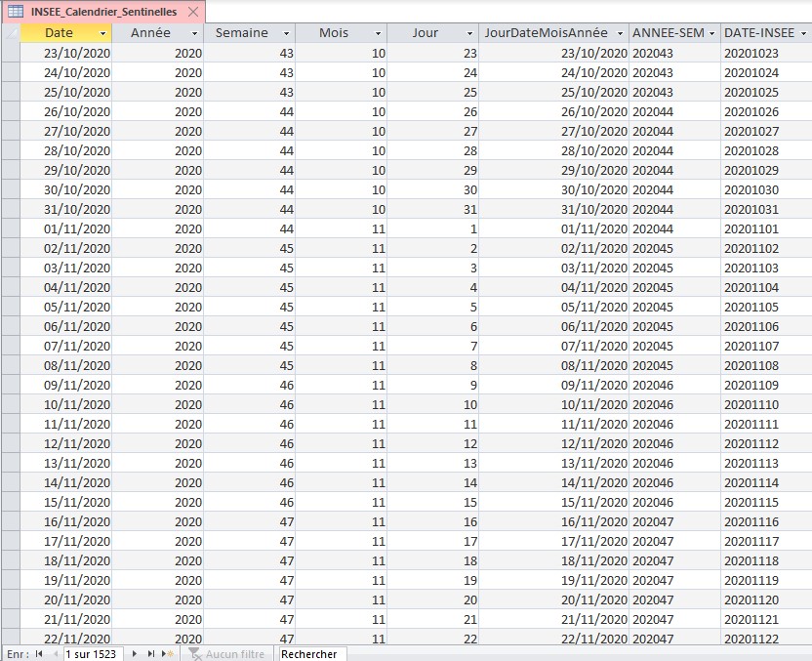Click Jour cell 1 in the 01/11/2020 row

point(432,228)
